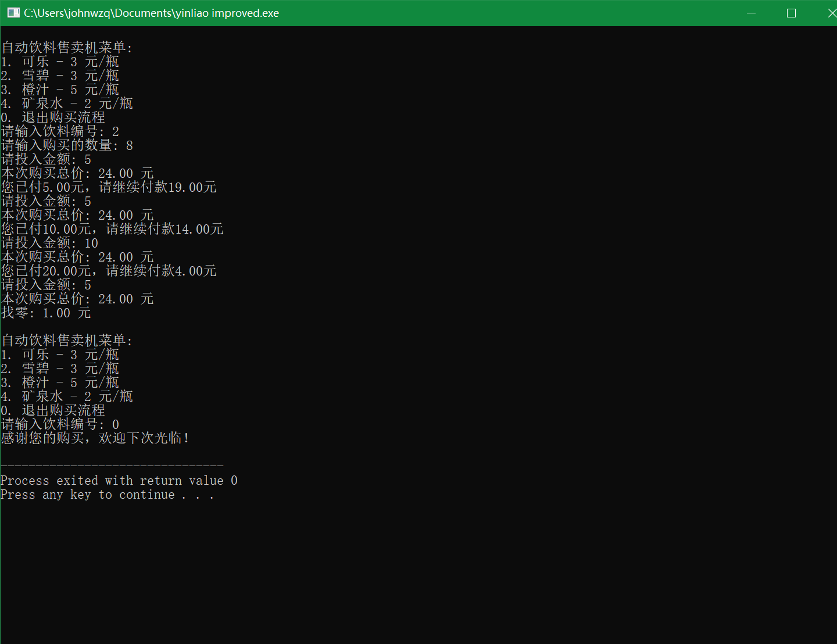Click the change line '找零: 1.00 元'

46,312
